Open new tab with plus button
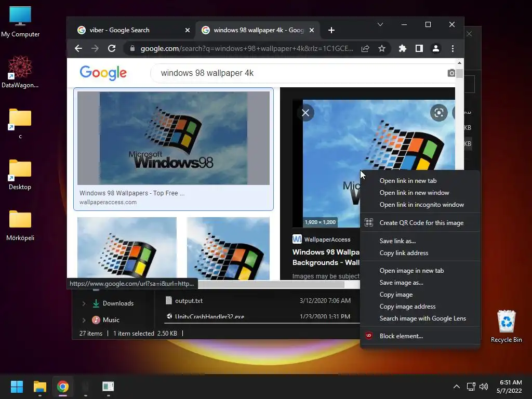Image resolution: width=532 pixels, height=399 pixels. pos(331,30)
